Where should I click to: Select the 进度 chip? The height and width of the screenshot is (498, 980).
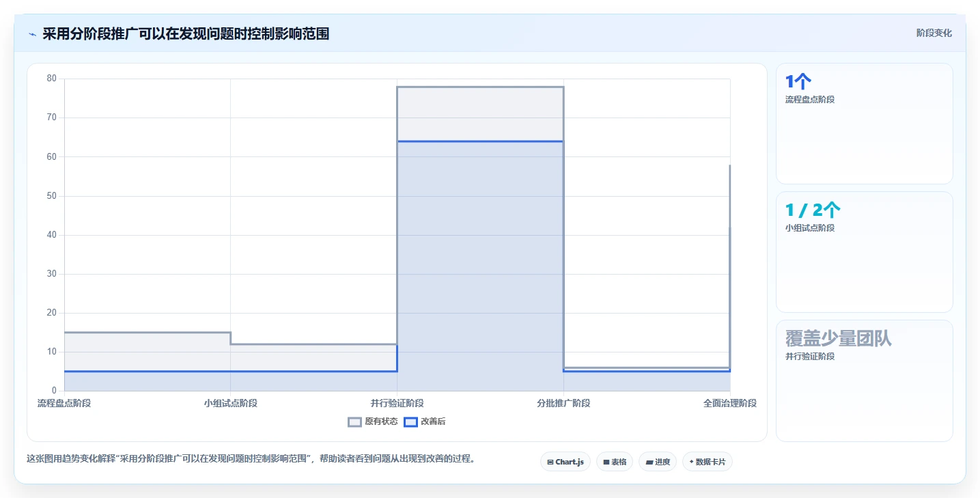[658, 462]
